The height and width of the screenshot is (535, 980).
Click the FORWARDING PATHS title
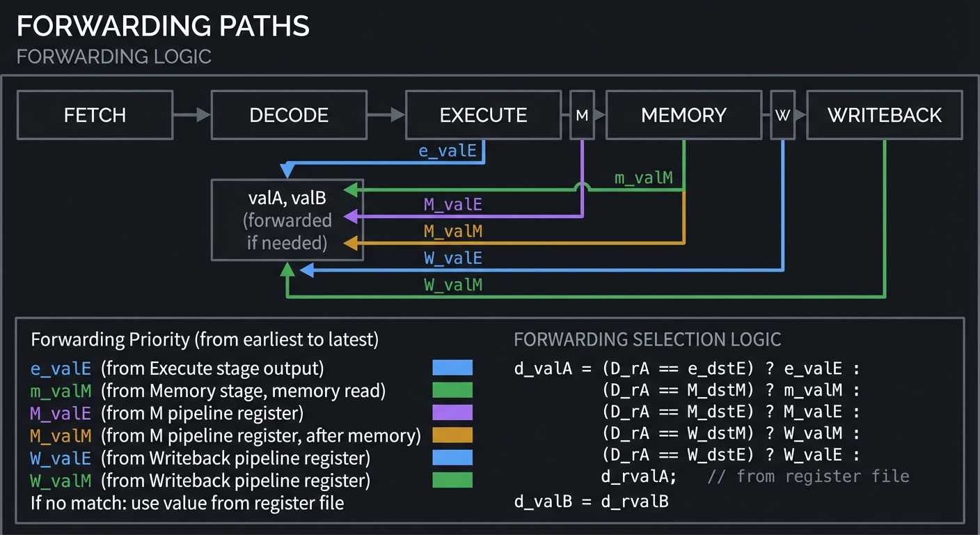pos(164,25)
